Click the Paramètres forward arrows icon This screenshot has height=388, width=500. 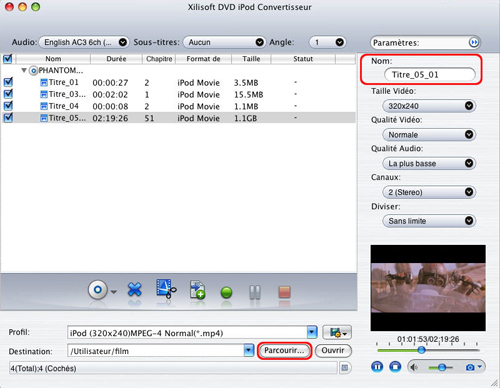tap(474, 42)
